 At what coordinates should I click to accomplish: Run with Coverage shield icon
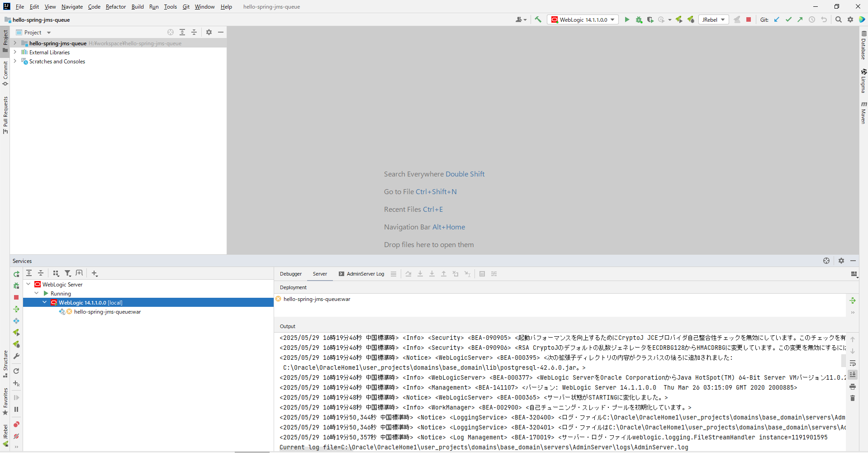(x=650, y=19)
